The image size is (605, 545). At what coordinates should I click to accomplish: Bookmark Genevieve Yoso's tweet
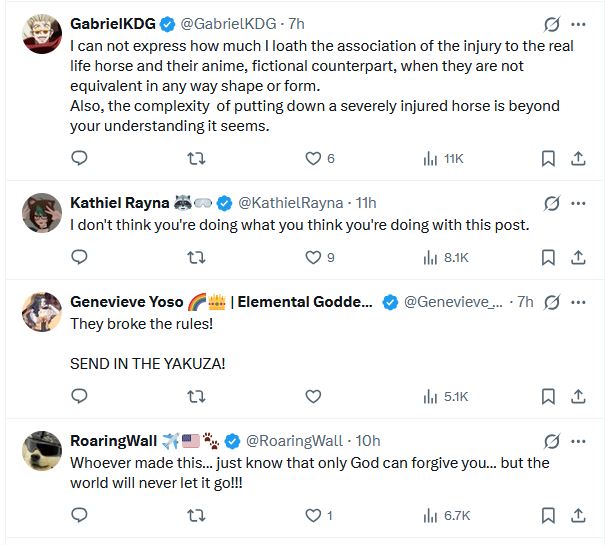548,396
